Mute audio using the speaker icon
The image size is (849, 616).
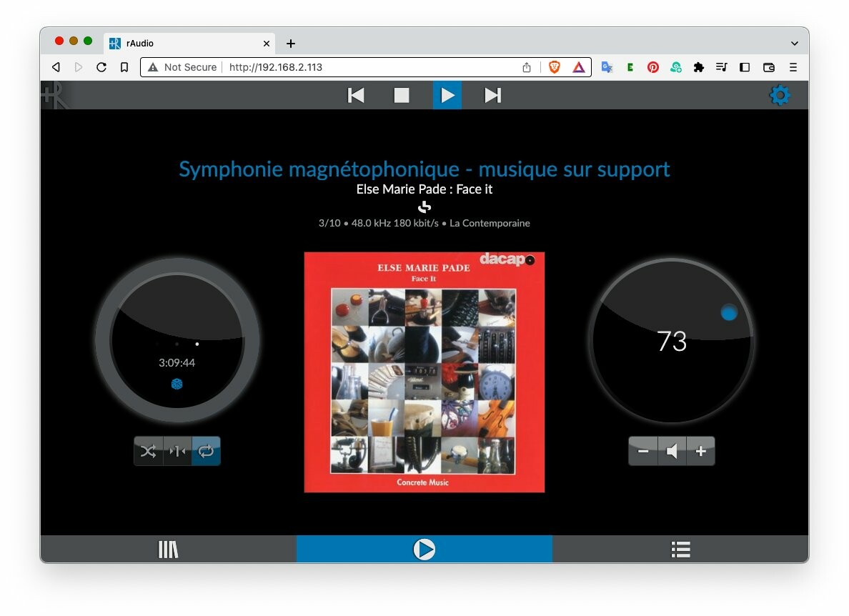(672, 451)
